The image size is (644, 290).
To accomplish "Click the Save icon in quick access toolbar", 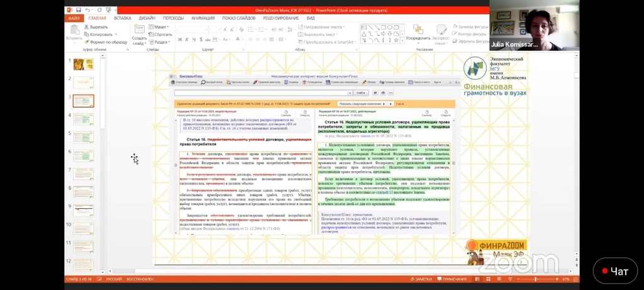I will 79,10.
